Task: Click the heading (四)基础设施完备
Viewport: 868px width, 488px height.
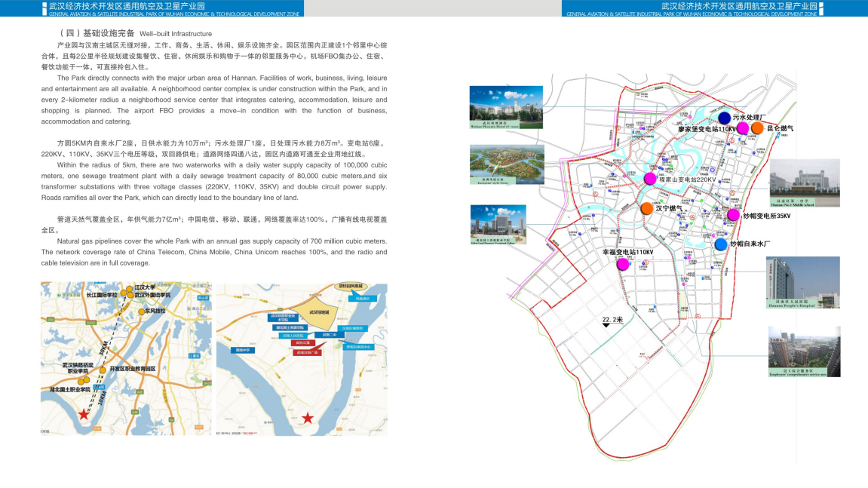Action: [97, 33]
